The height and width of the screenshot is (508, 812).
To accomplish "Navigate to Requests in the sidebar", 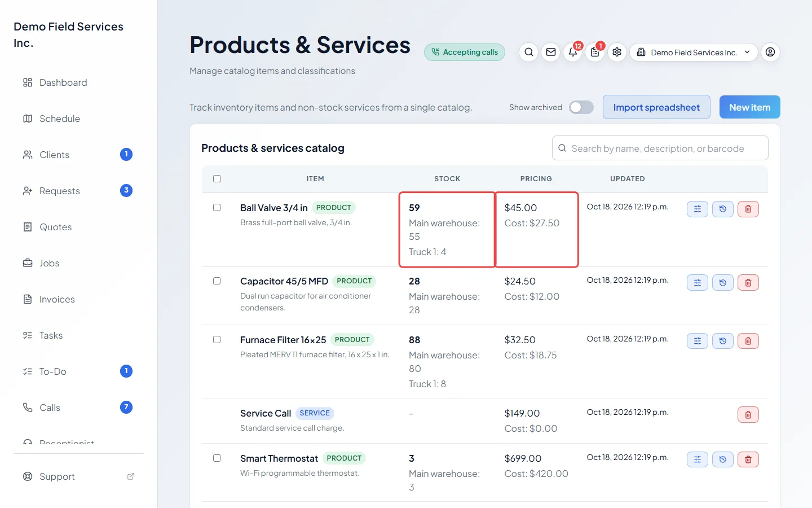I will coord(79,191).
